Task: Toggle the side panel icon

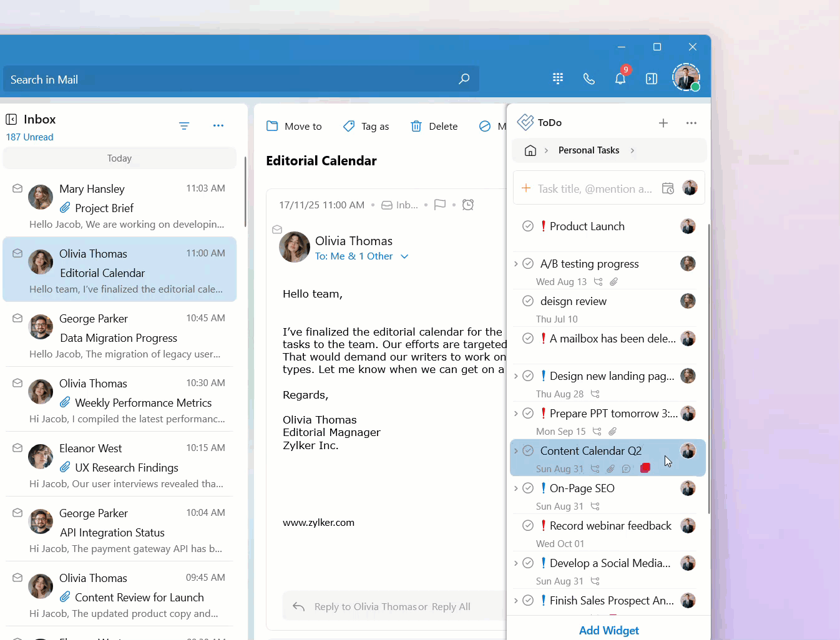Action: pos(652,79)
